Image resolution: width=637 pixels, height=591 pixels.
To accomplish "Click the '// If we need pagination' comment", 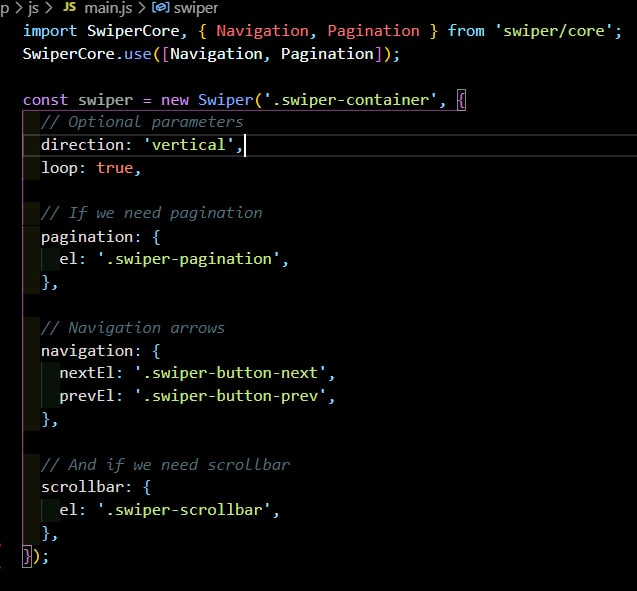I will tap(152, 213).
